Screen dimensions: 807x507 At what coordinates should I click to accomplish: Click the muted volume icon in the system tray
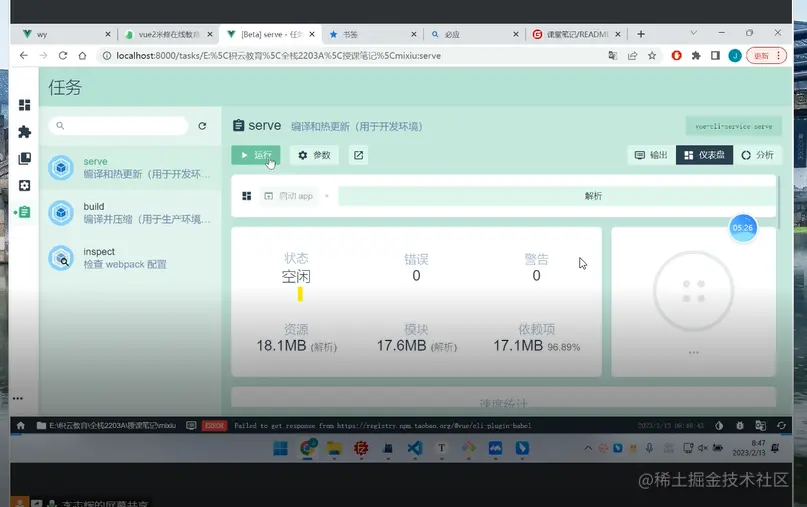[x=703, y=448]
